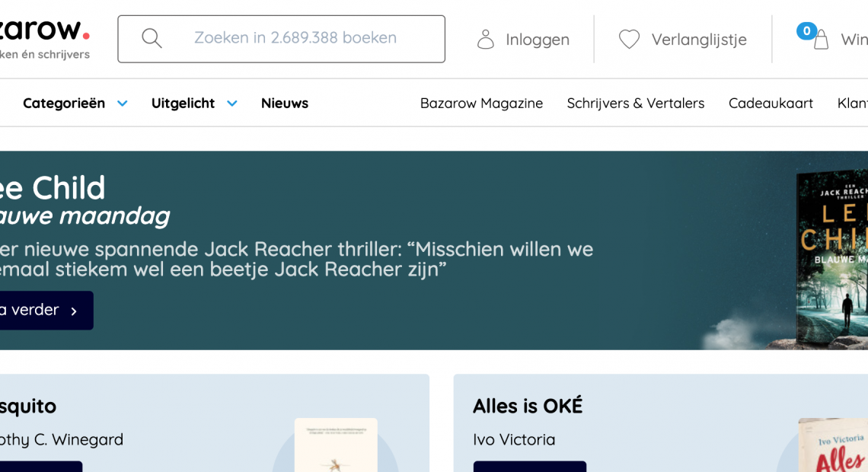
Task: Go to the Nieuws page
Action: point(285,103)
